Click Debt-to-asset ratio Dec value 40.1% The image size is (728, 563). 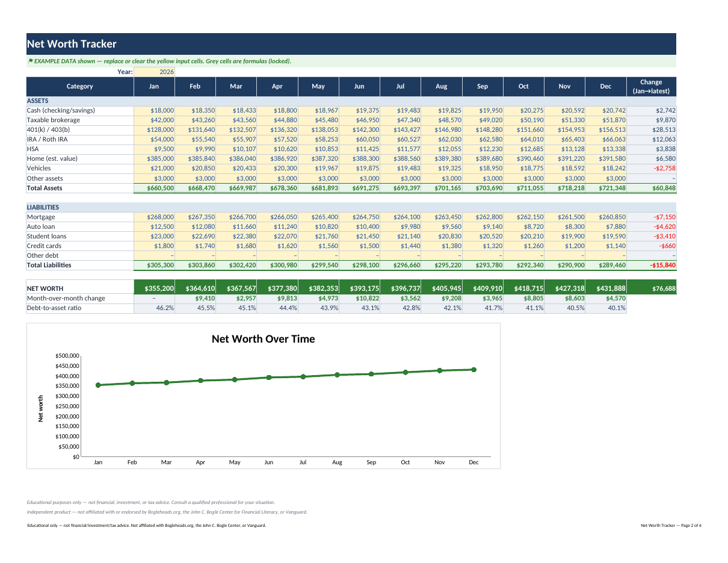[x=605, y=308]
